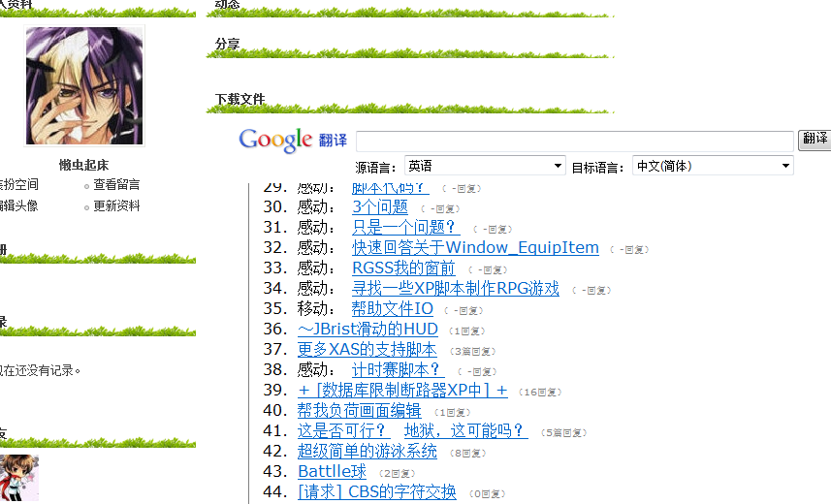Open the 这是否可行? link

click(344, 431)
